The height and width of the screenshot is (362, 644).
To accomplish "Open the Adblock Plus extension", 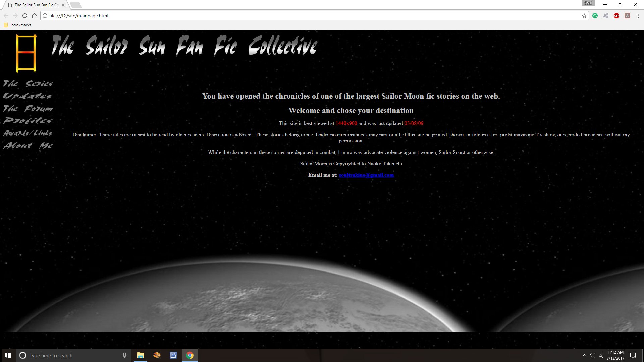I will 616,16.
